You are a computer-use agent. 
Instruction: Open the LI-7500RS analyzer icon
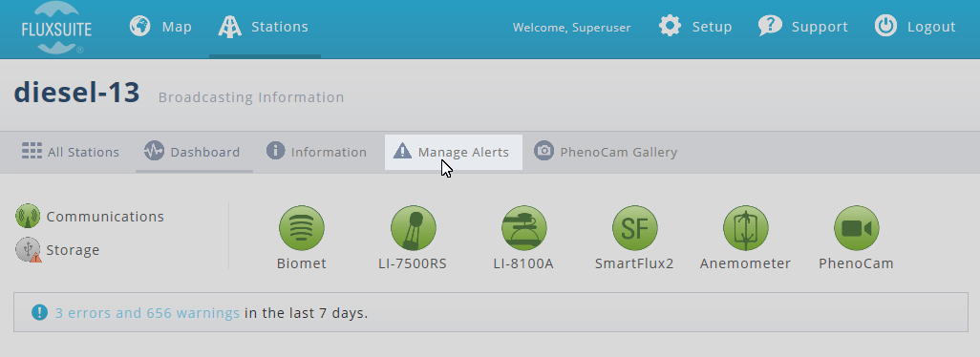coord(414,228)
